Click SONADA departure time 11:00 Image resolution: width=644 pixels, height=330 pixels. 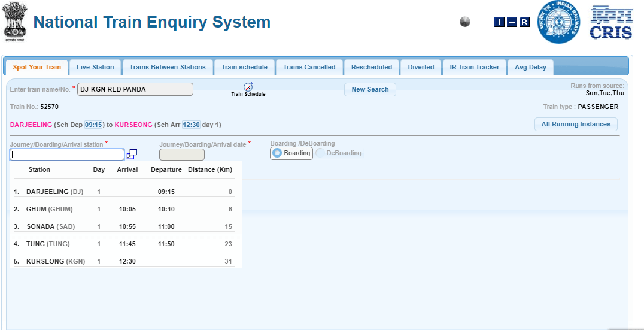[166, 227]
